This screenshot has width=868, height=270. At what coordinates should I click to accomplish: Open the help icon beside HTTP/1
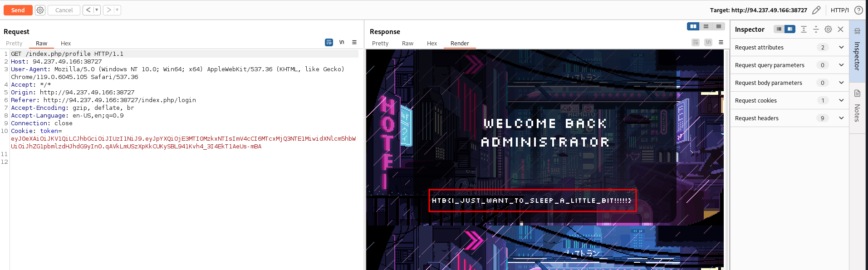pos(858,10)
